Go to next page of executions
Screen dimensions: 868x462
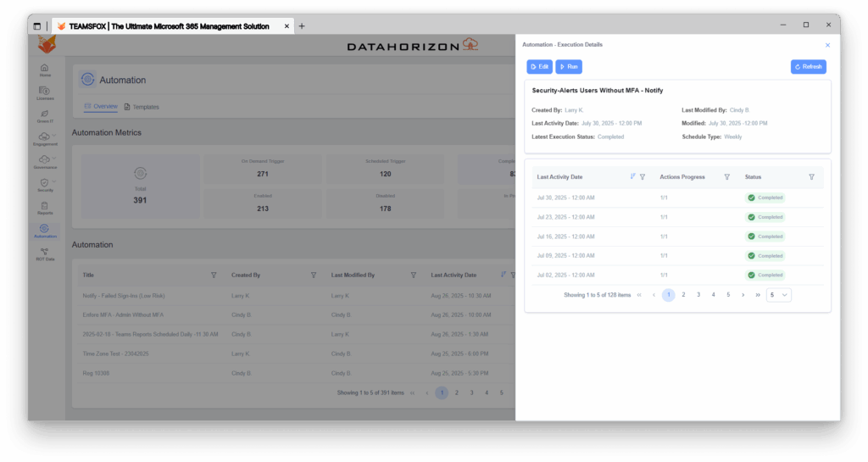(x=743, y=295)
